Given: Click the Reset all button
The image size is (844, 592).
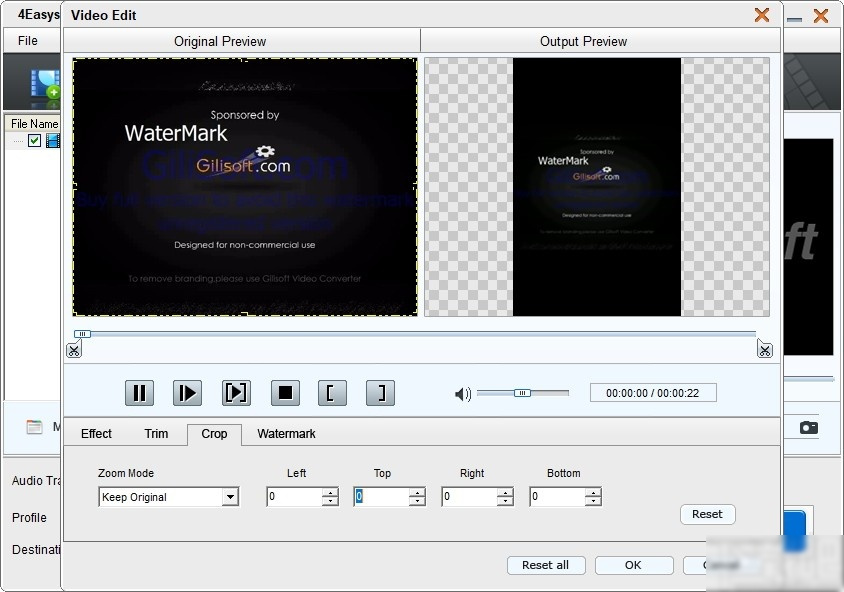Looking at the screenshot, I should [546, 565].
